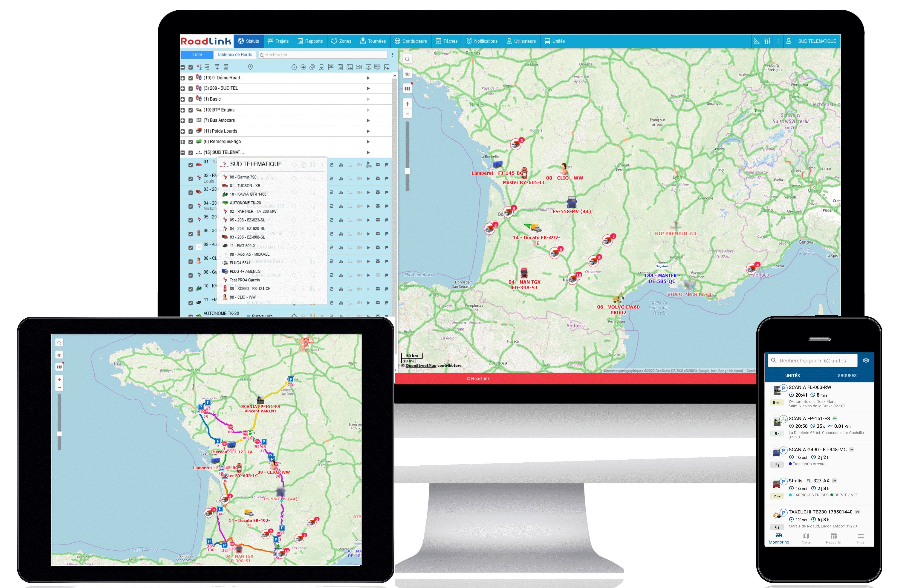Click the zoom slider handle on tablet map
This screenshot has width=902, height=588.
[x=59, y=434]
